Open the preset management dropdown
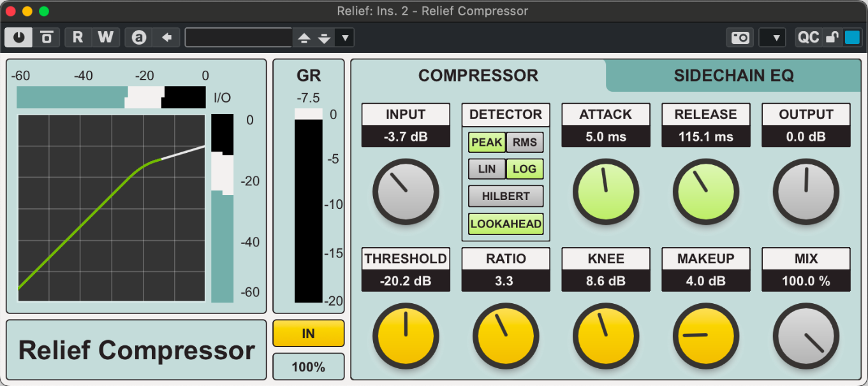 coord(344,38)
